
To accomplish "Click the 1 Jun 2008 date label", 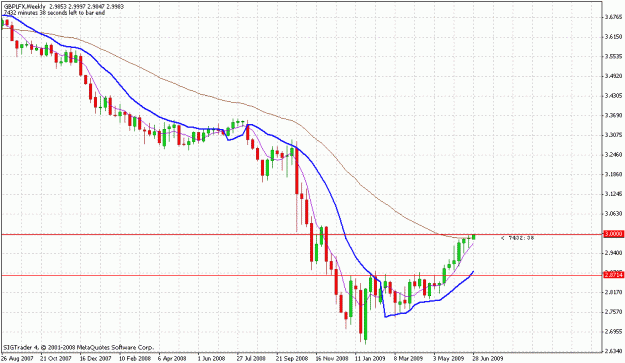I will [211, 359].
